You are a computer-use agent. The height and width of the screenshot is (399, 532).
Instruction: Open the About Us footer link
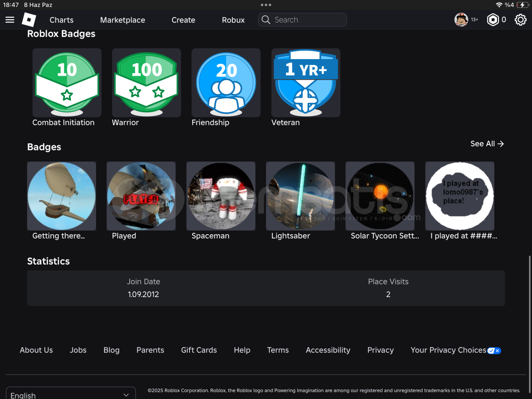[36, 350]
